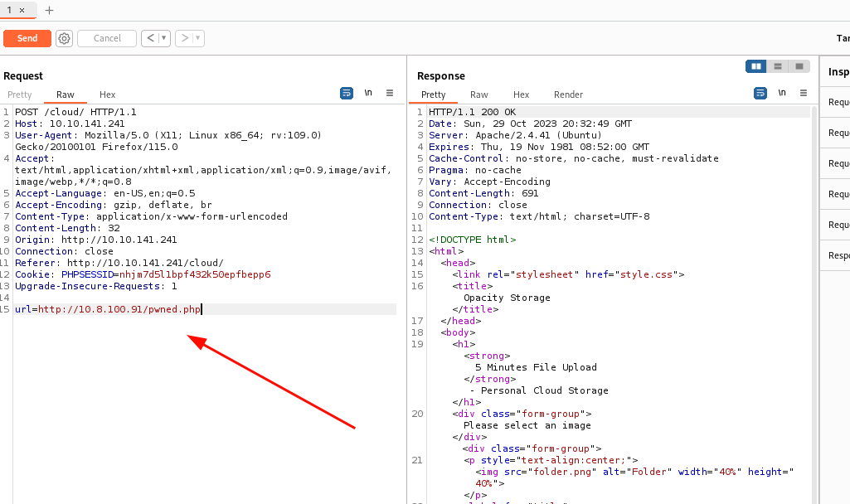Toggle word wrap in Request panel
Viewport: 850px width, 504px height.
[347, 93]
